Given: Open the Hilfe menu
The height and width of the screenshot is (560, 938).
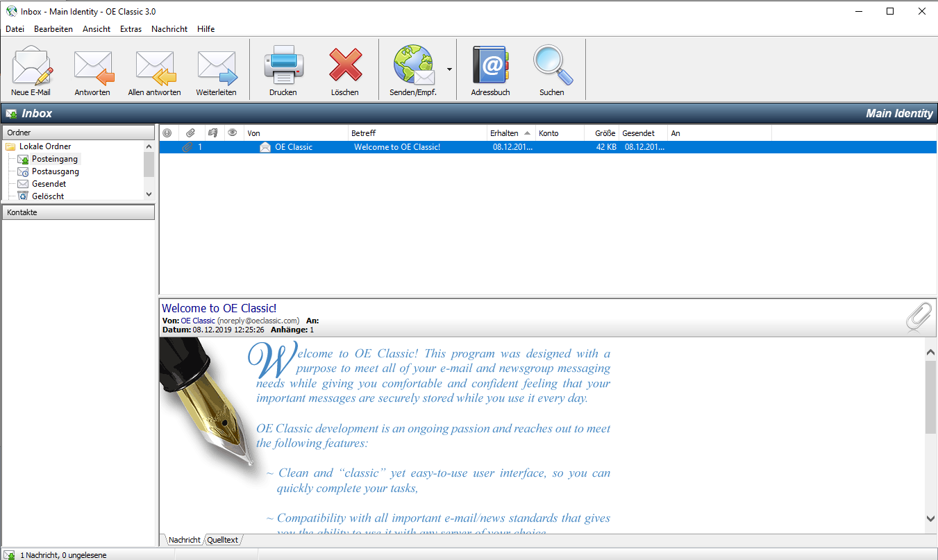Looking at the screenshot, I should 206,29.
